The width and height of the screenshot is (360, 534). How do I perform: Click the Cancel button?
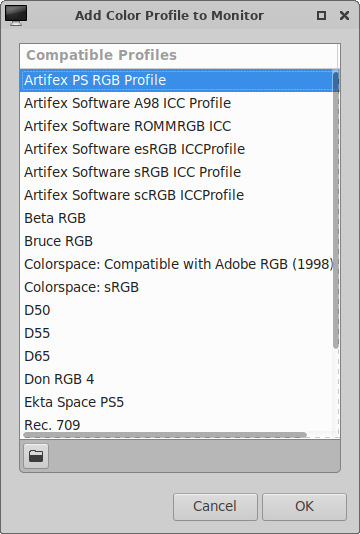215,506
